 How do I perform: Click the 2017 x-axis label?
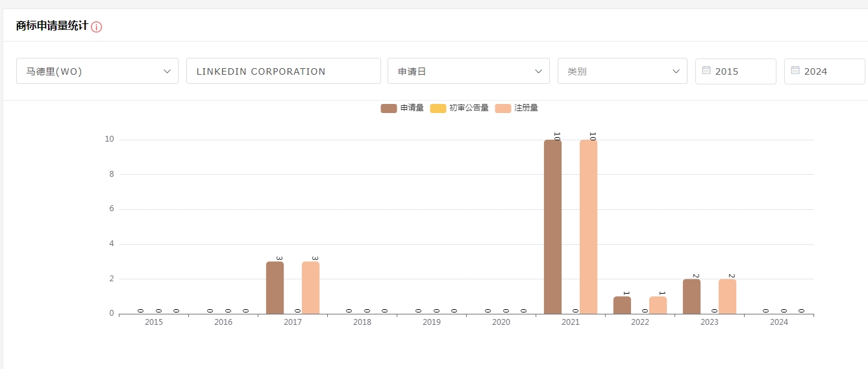click(x=293, y=322)
